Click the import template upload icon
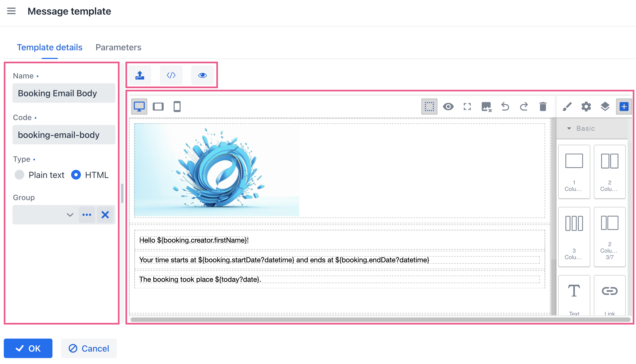636x364 pixels. click(x=140, y=75)
